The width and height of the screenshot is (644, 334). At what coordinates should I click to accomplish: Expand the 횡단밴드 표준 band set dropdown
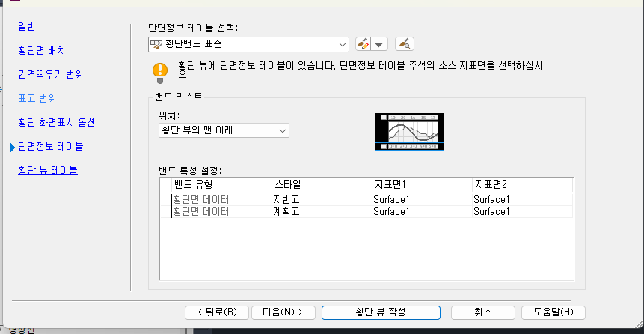[343, 44]
